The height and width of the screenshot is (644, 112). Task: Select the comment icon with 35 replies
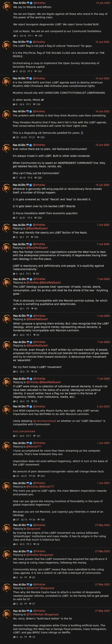coord(14,137)
